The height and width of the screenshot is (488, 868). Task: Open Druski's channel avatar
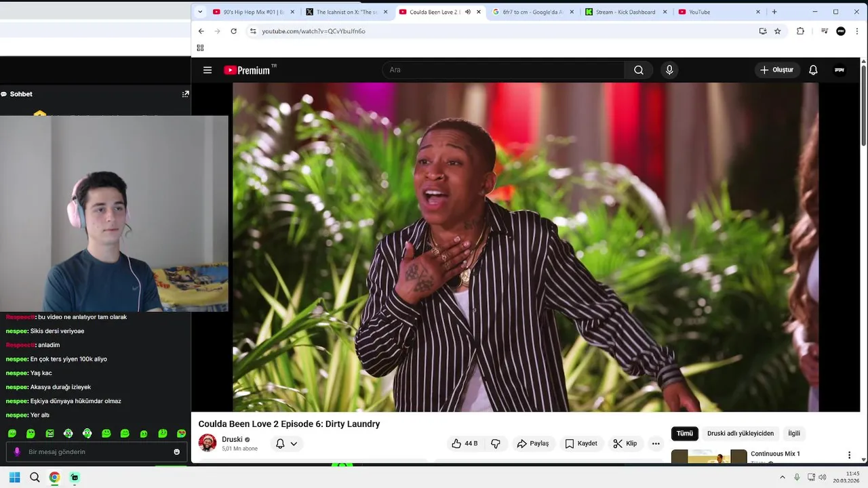(x=208, y=443)
